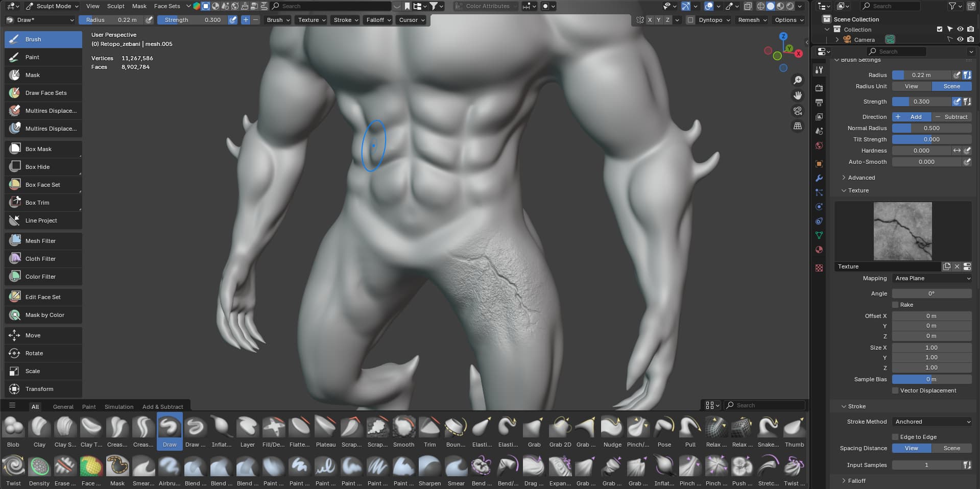The image size is (980, 489).
Task: Tick the Edge to Edge checkbox
Action: point(895,437)
